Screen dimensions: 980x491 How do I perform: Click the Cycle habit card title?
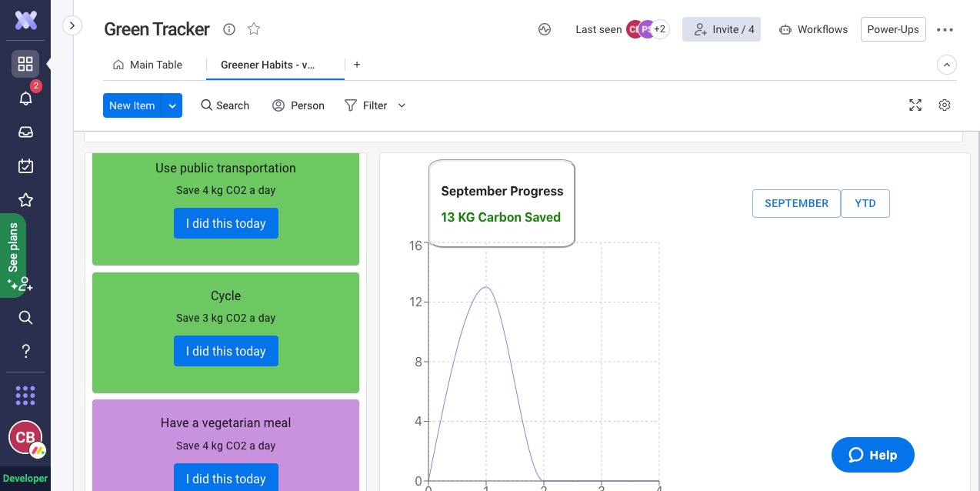coord(226,296)
